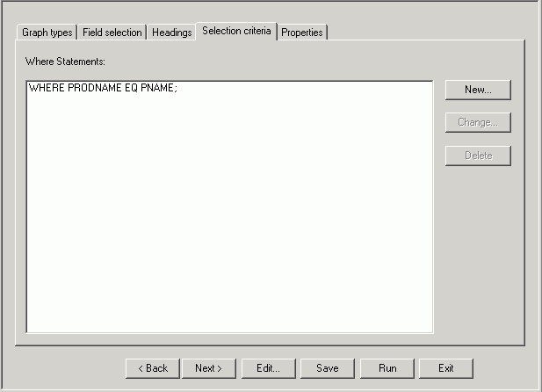Select the Selection criteria tab
Image resolution: width=542 pixels, height=392 pixels.
click(236, 31)
